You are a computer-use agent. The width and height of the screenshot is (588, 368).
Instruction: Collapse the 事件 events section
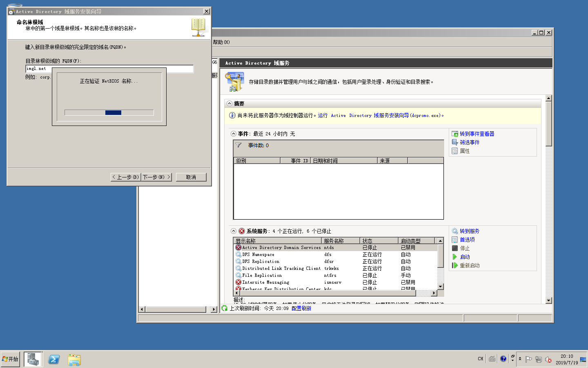click(x=234, y=134)
